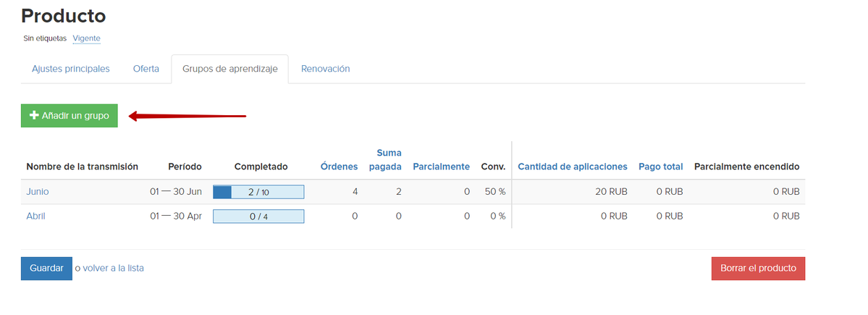Switch to the Oferta tab
This screenshot has height=315, width=868.
146,69
